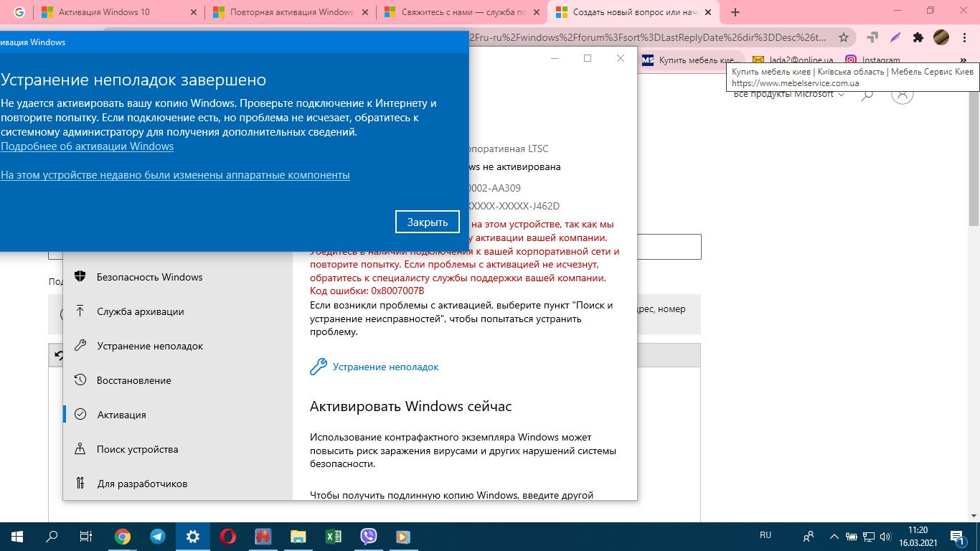This screenshot has height=551, width=980.
Task: Open network icon in system tray
Action: pos(869,536)
